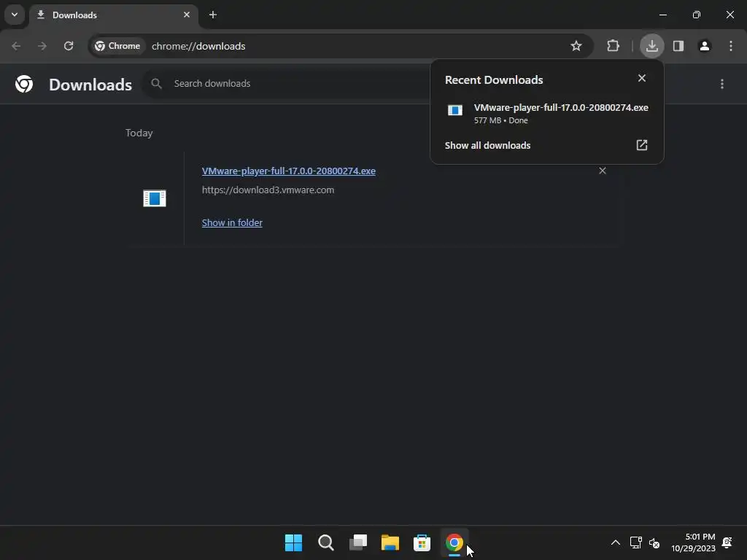Remove VMware download from list
The height and width of the screenshot is (560, 747).
tap(602, 171)
